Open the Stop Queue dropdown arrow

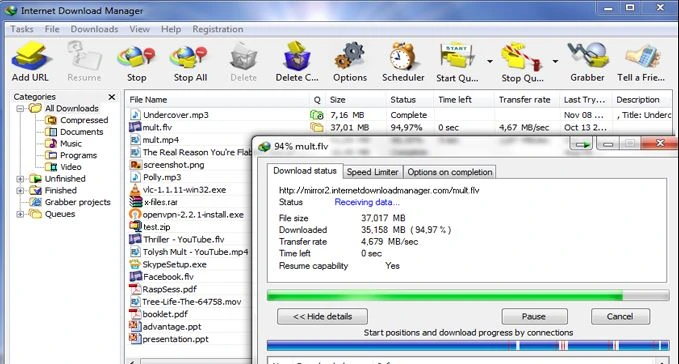pos(555,61)
